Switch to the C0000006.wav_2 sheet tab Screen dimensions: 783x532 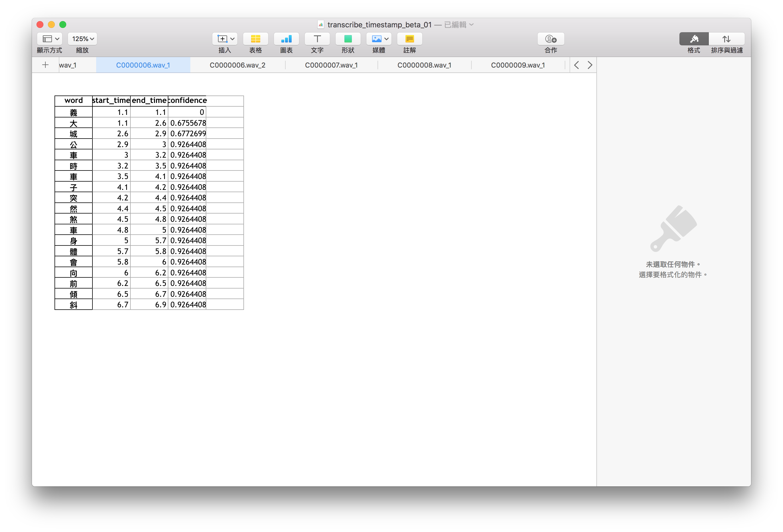pyautogui.click(x=237, y=65)
